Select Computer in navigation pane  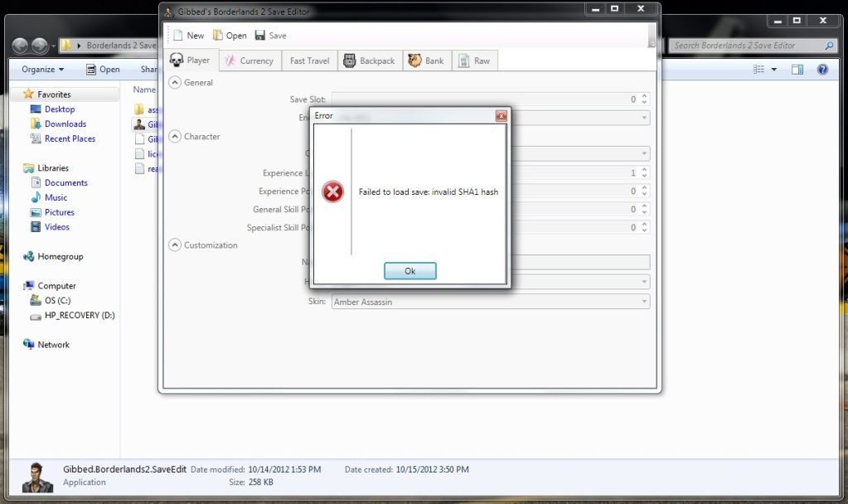56,285
